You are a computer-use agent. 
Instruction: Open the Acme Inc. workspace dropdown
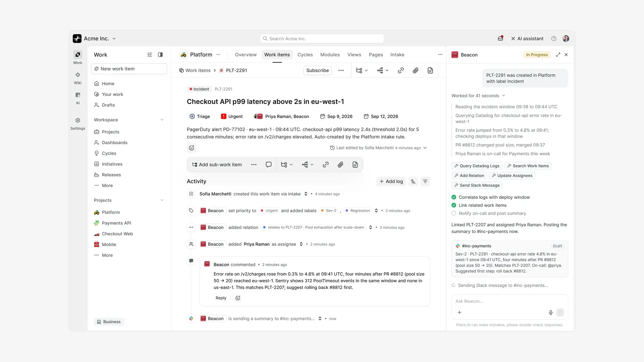(x=94, y=39)
